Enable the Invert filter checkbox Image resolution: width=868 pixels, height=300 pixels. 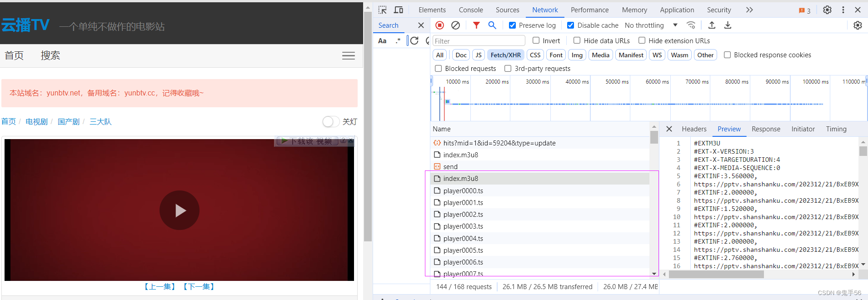coord(536,40)
